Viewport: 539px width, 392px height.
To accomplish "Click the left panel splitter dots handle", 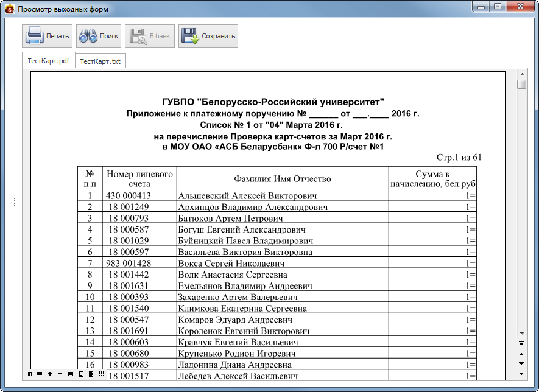I will (x=15, y=202).
